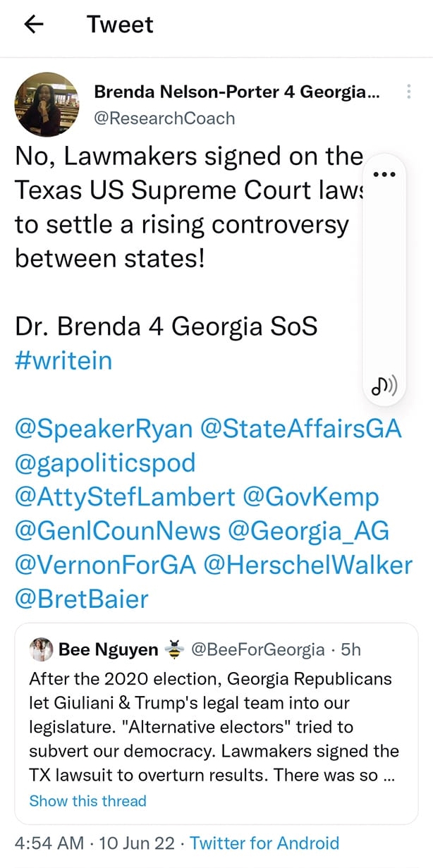Screen dimensions: 433x868
Task: Open Bee Nguyen's small avatar
Action: point(42,649)
